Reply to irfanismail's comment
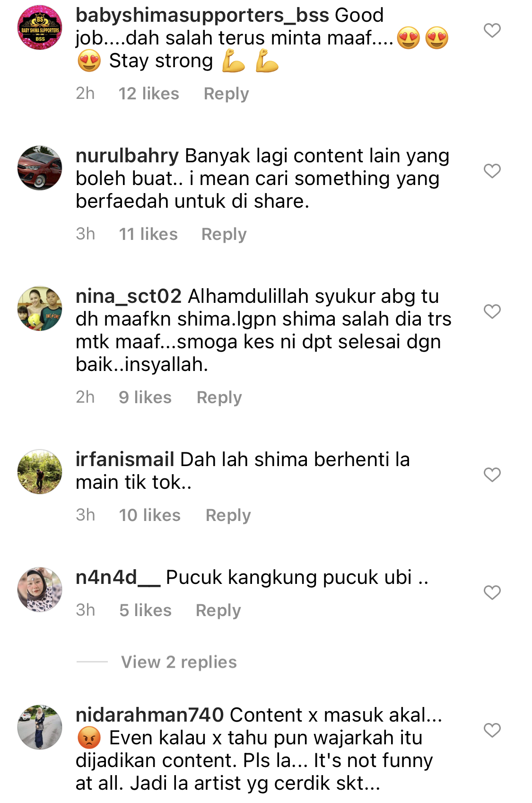The height and width of the screenshot is (803, 532). [228, 515]
